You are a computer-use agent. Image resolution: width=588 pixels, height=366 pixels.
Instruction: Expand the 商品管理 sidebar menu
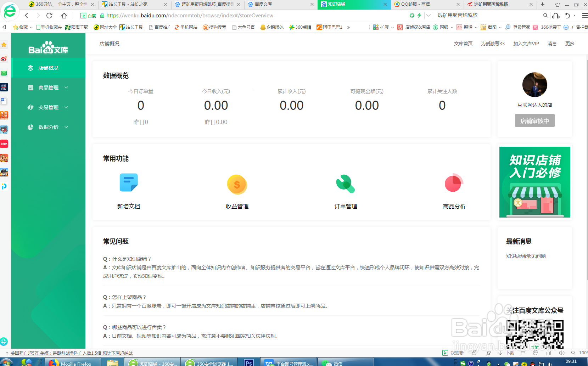48,88
